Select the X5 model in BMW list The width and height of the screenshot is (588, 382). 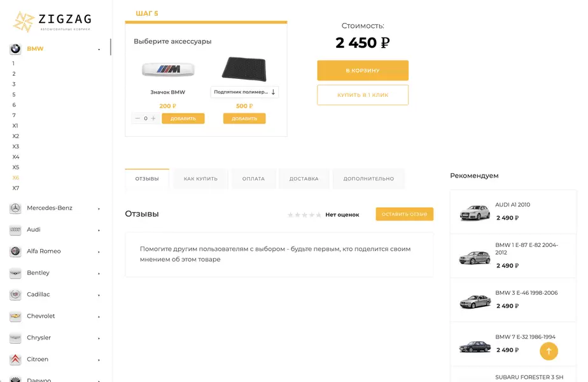(x=16, y=167)
